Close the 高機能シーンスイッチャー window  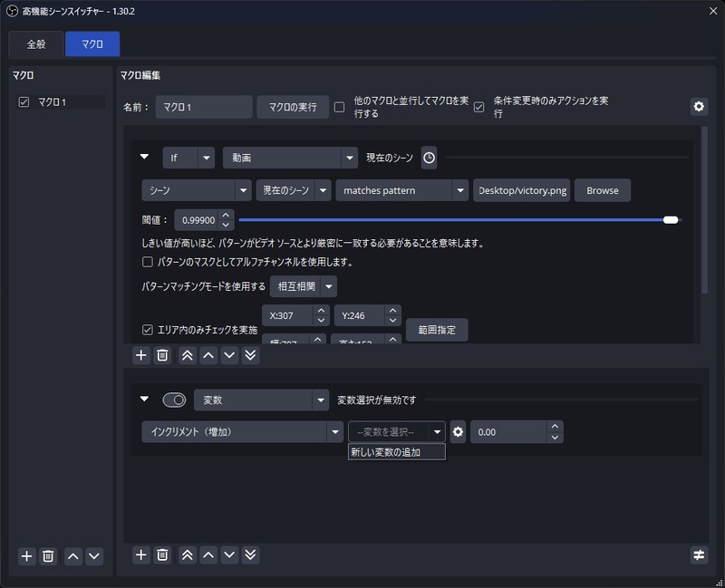pyautogui.click(x=713, y=11)
